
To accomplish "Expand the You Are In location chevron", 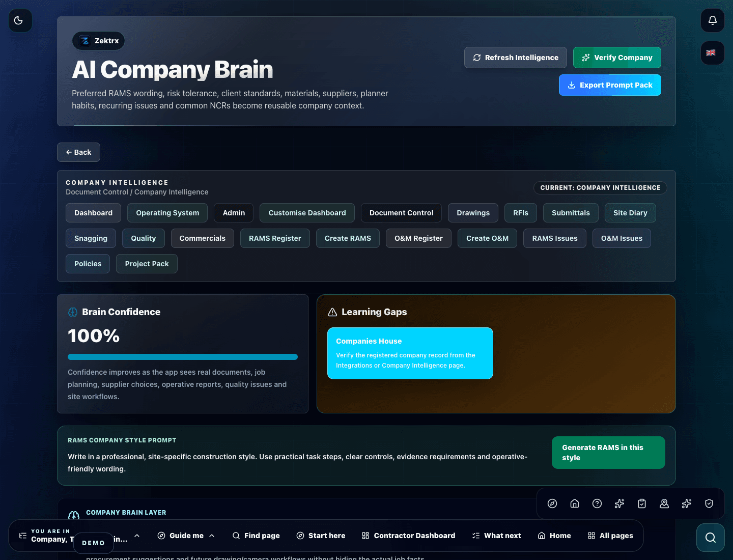I will coord(137,536).
